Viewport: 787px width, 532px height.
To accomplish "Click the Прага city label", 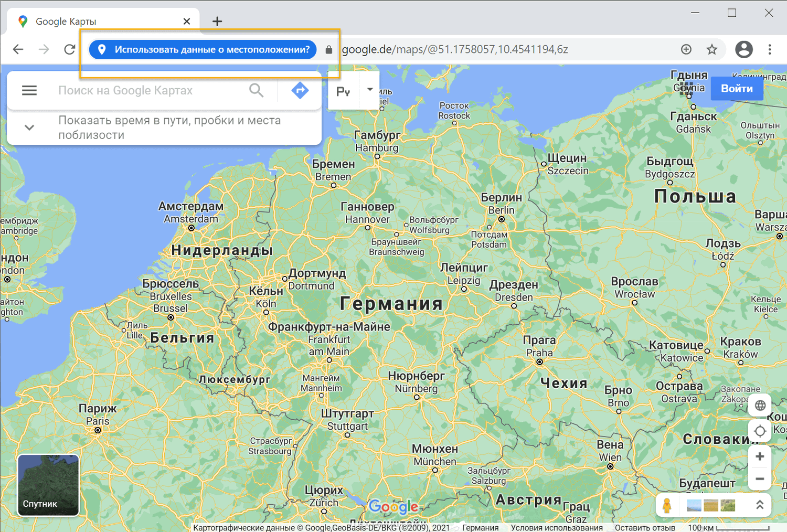I will click(x=539, y=340).
